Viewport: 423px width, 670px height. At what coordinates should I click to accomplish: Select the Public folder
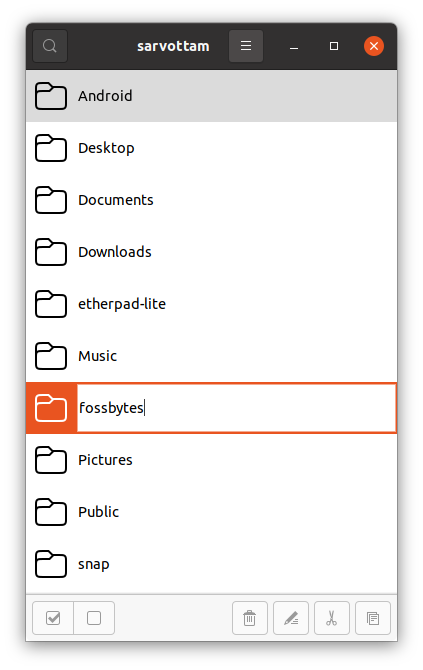point(212,512)
